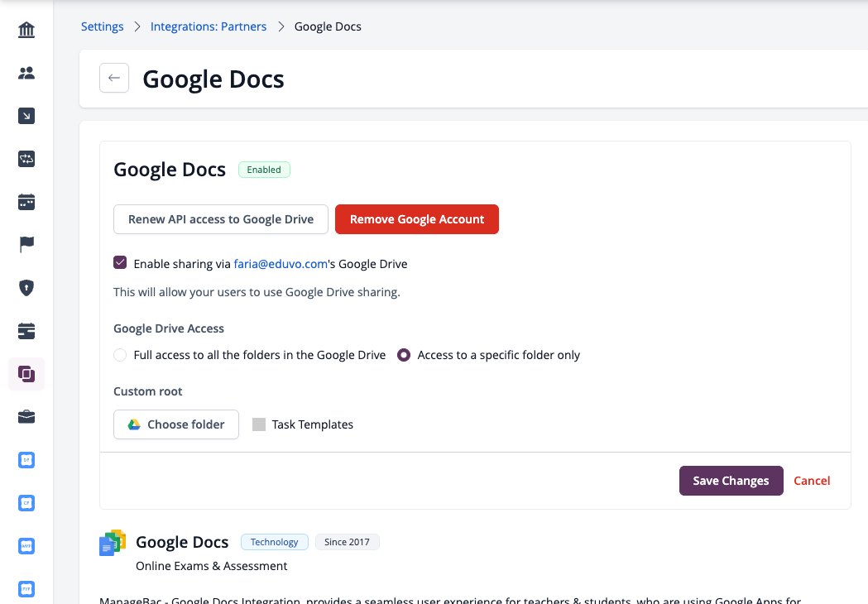Click the Google Docs partner logo
Viewport: 868px width, 604px height.
point(113,543)
